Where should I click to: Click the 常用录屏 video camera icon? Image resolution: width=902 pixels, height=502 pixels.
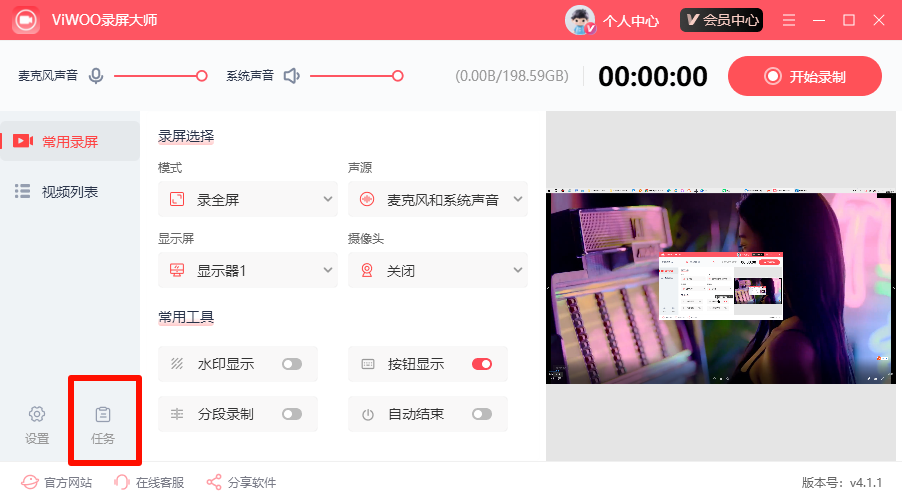[23, 141]
